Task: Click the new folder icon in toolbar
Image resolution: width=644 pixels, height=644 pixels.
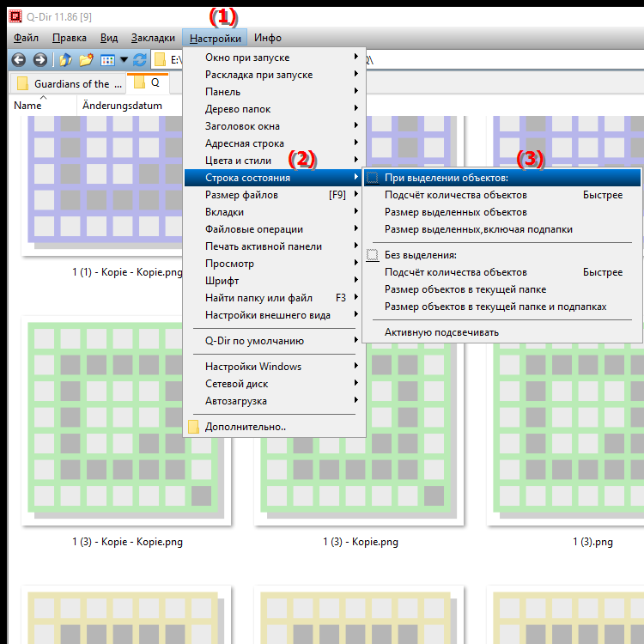Action: coord(86,60)
